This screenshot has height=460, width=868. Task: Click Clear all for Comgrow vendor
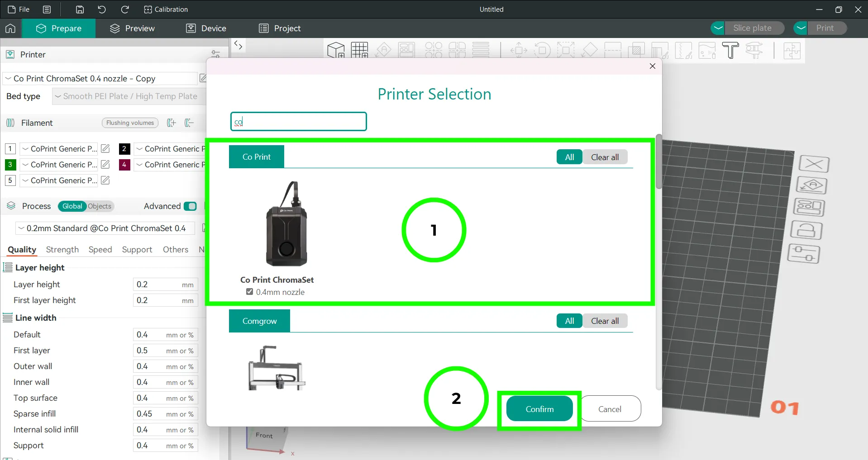pyautogui.click(x=605, y=321)
